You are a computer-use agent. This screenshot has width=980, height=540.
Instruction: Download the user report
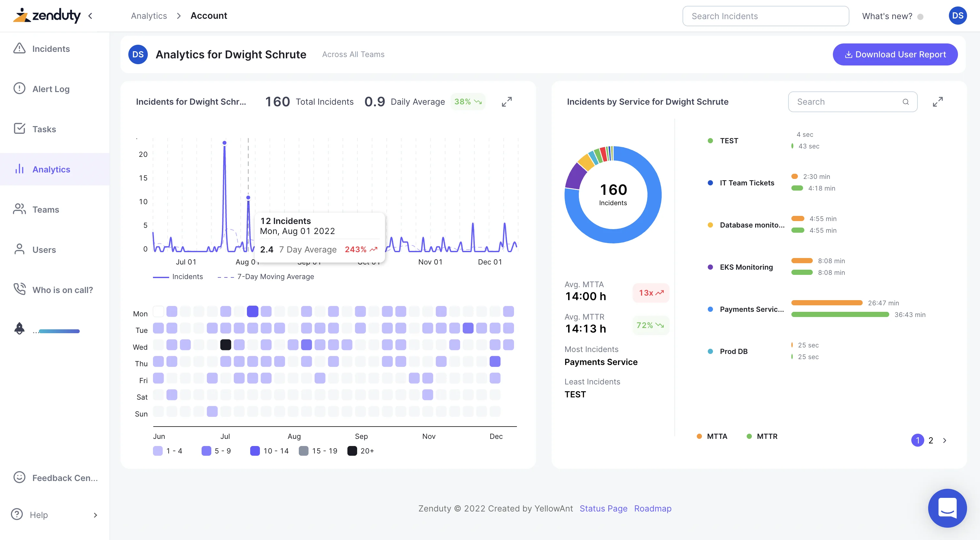(895, 54)
